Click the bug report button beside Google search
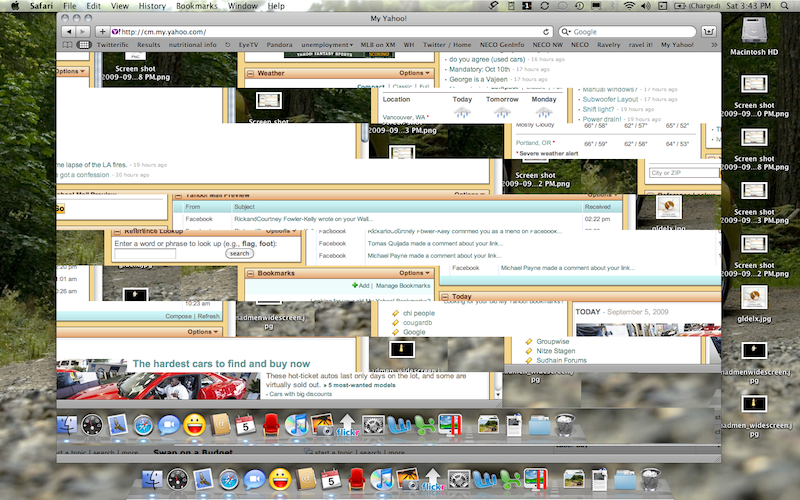This screenshot has width=800, height=500. pos(709,32)
